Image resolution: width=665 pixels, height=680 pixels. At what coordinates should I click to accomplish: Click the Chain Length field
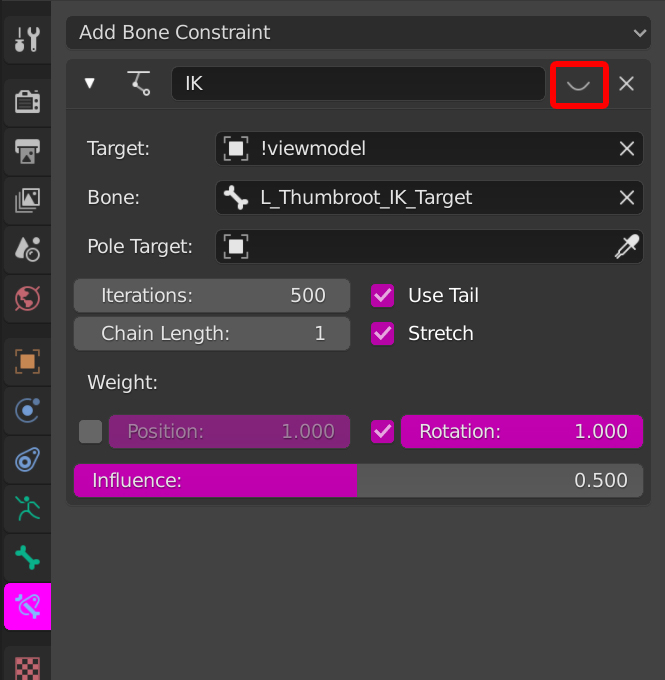pos(212,333)
